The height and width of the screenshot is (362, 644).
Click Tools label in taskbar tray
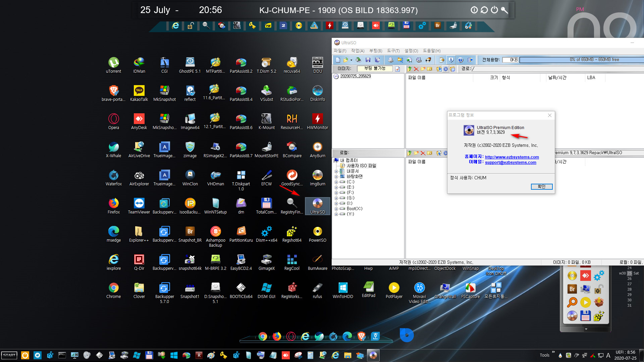pyautogui.click(x=544, y=355)
